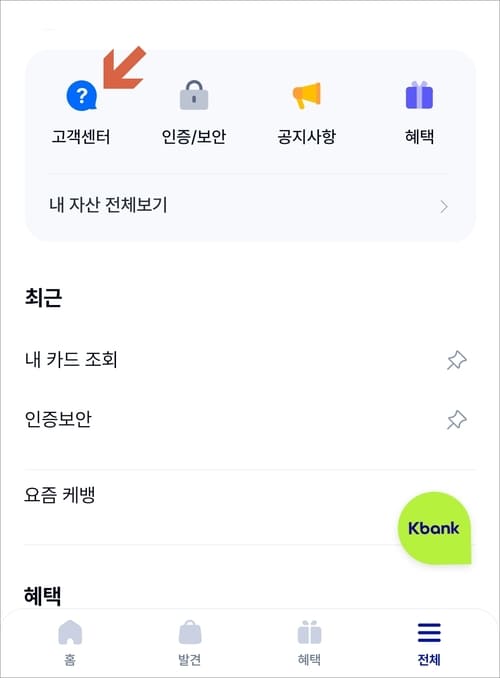The height and width of the screenshot is (678, 500).
Task: Open the 고객센터 question mark icon
Action: (x=81, y=96)
